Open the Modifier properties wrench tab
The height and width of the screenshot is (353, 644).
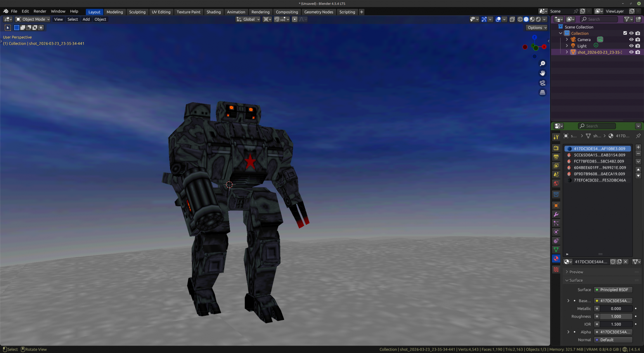click(x=556, y=215)
